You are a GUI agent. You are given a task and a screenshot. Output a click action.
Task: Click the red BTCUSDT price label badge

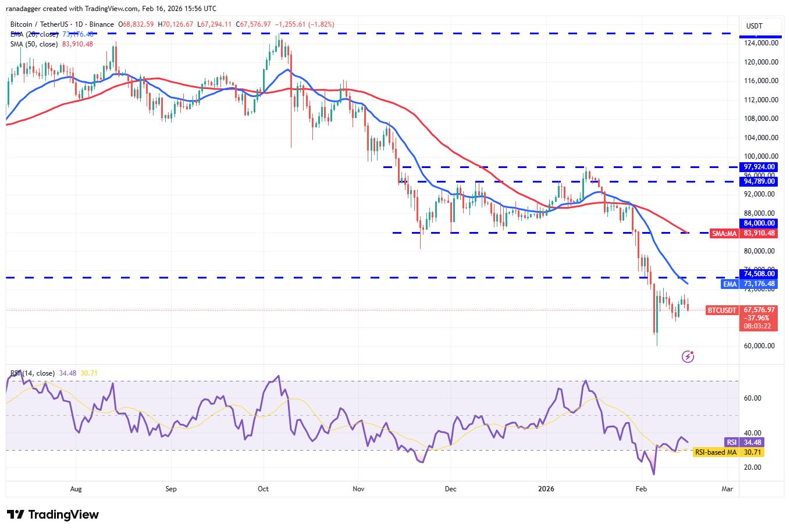coord(721,310)
